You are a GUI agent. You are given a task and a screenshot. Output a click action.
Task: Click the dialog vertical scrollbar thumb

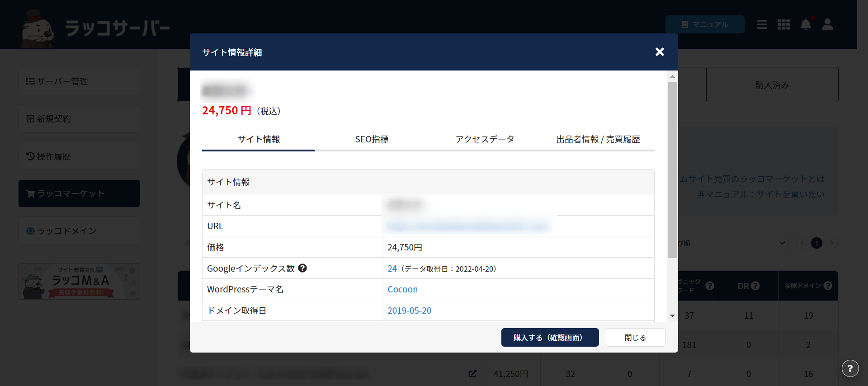click(x=672, y=169)
